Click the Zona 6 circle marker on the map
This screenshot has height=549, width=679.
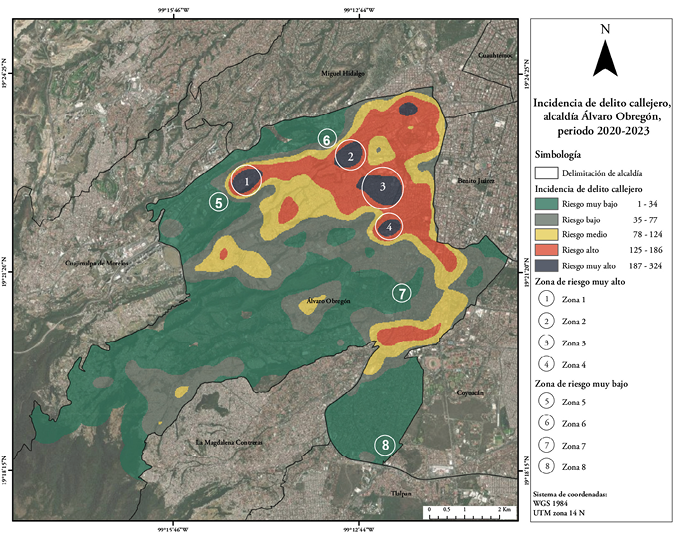[326, 139]
